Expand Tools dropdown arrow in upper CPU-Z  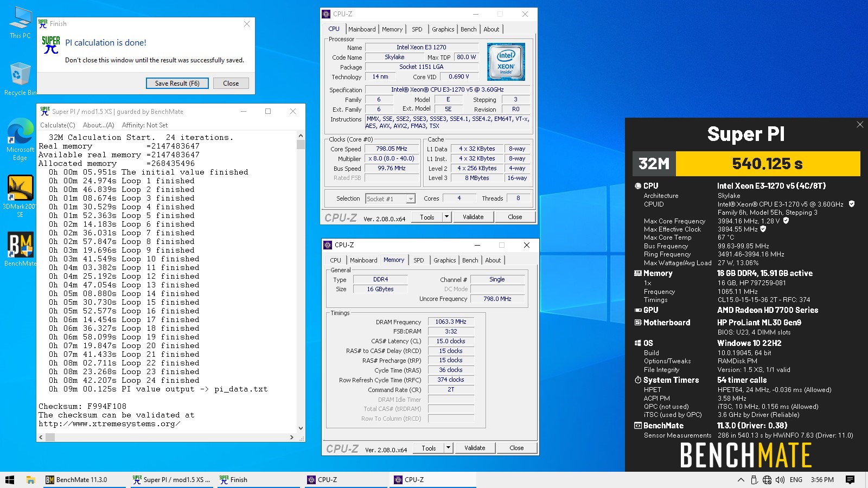(x=447, y=217)
